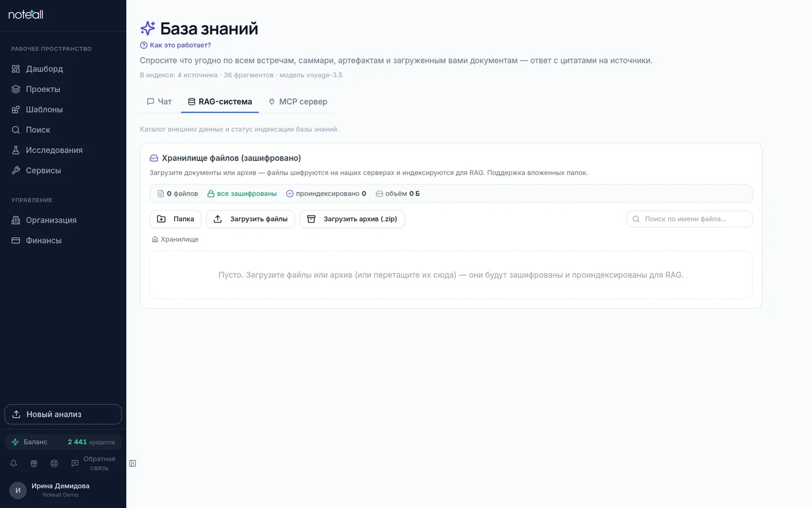Switch to the MCP сервер tab

(x=298, y=102)
